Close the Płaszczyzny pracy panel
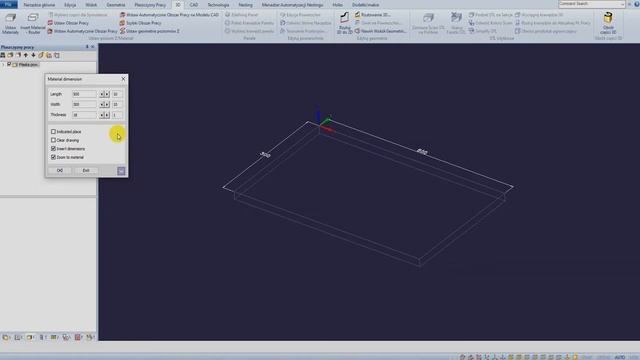640x360 pixels. pyautogui.click(x=93, y=47)
